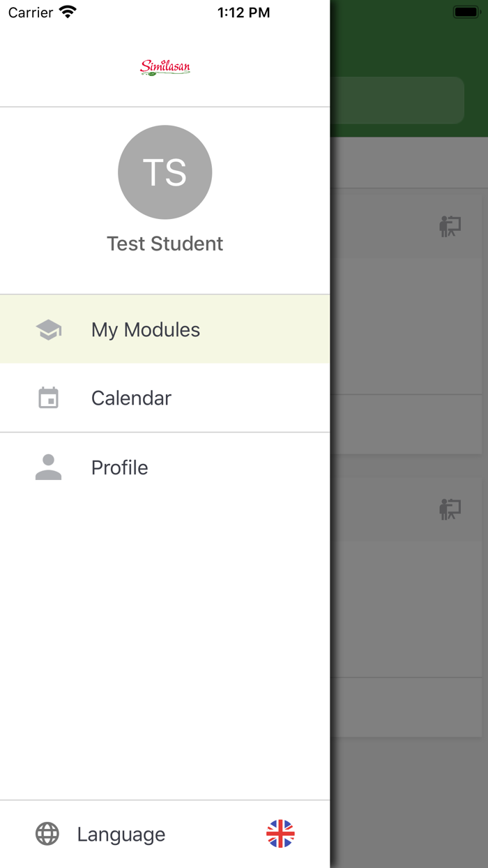Tap the Test Student name
Viewport: 488px width, 868px height.
click(x=165, y=244)
